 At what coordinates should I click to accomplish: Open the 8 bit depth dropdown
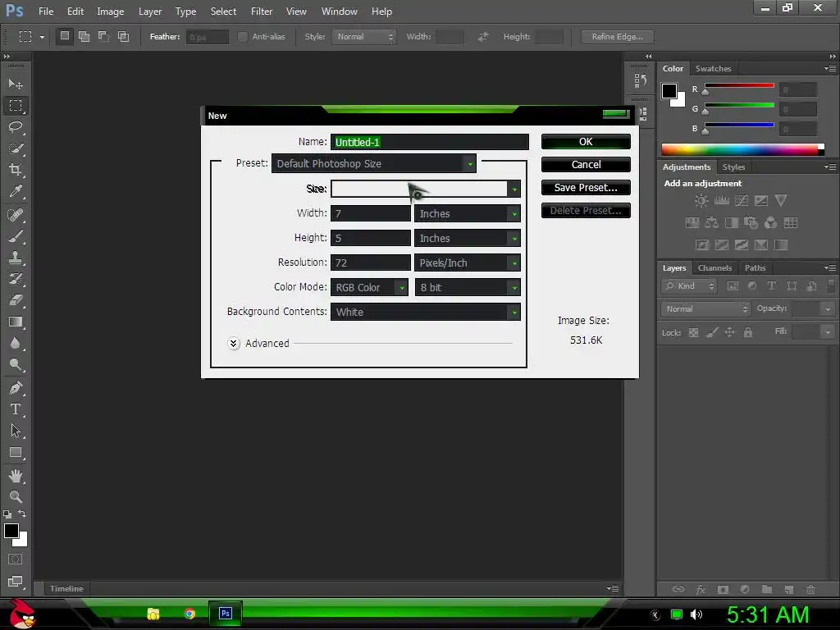467,288
